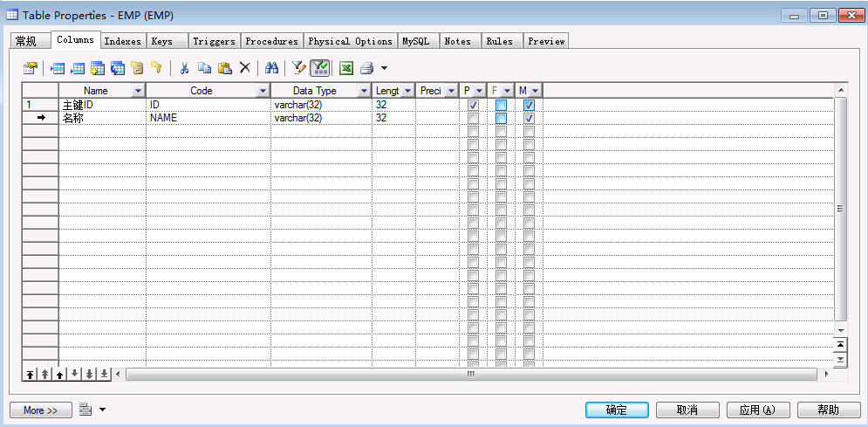Image resolution: width=868 pixels, height=427 pixels.
Task: Click the More >> button
Action: pos(41,410)
